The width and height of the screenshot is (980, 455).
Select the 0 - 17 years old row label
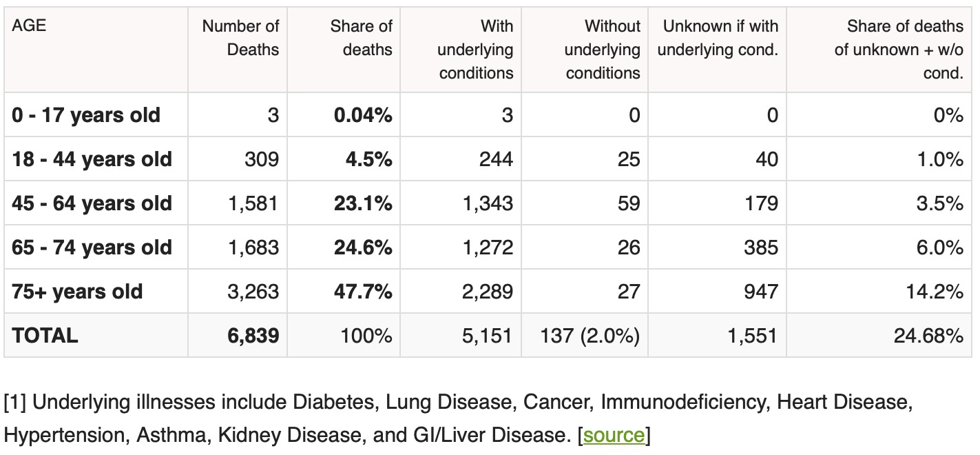coord(86,115)
